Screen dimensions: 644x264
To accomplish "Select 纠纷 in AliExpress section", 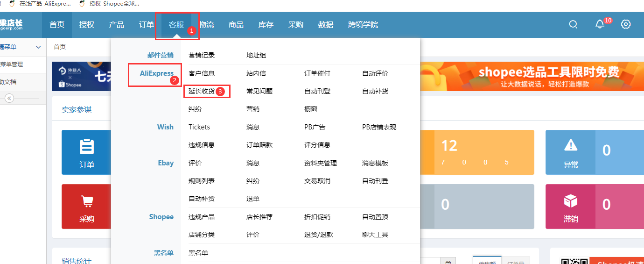I will [x=195, y=109].
